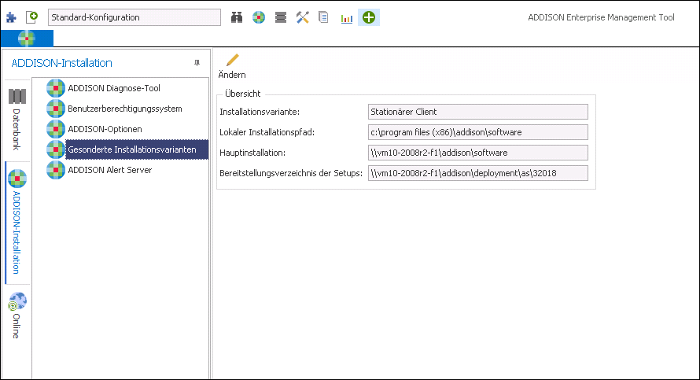The image size is (700, 380).
Task: Click the Übersicht group label
Action: [243, 94]
